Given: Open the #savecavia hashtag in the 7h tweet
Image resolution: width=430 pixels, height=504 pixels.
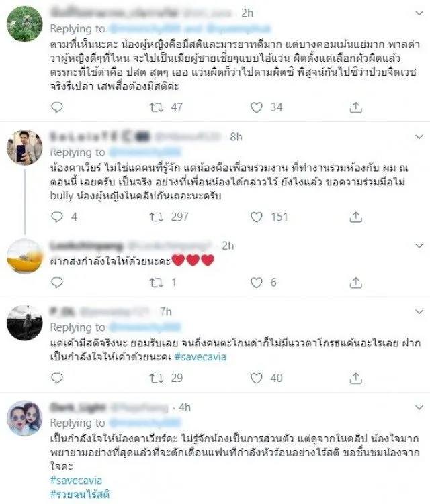Looking at the screenshot, I should click(200, 357).
